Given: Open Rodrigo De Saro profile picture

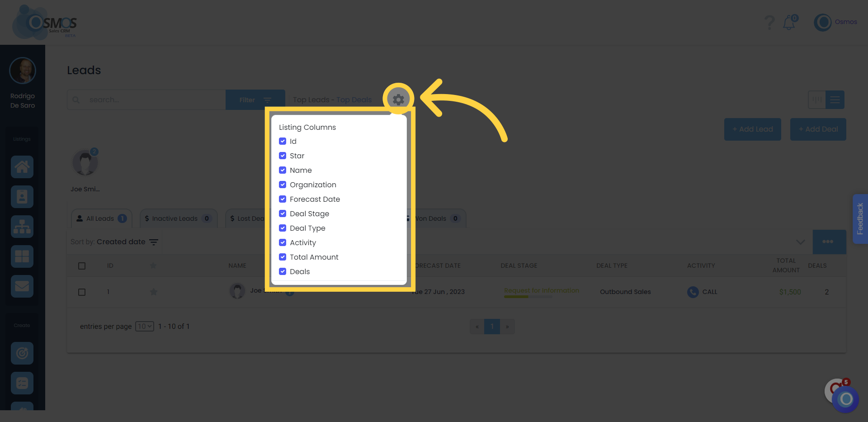Looking at the screenshot, I should pyautogui.click(x=23, y=71).
